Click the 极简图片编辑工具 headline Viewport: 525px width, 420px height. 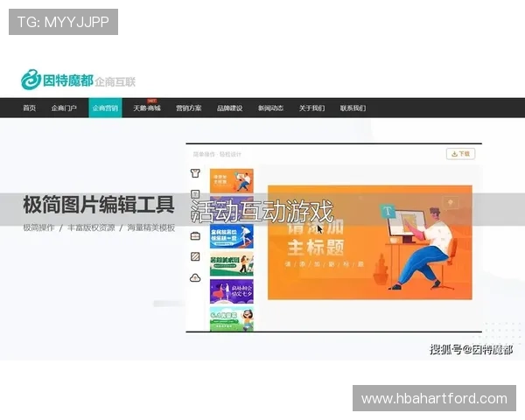[99, 205]
